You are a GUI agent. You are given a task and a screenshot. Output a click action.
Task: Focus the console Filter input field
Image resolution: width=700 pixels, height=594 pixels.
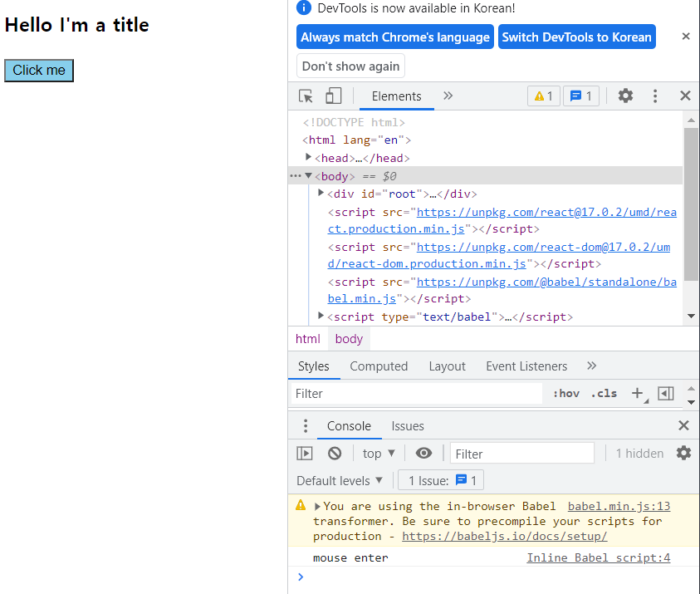pyautogui.click(x=522, y=454)
